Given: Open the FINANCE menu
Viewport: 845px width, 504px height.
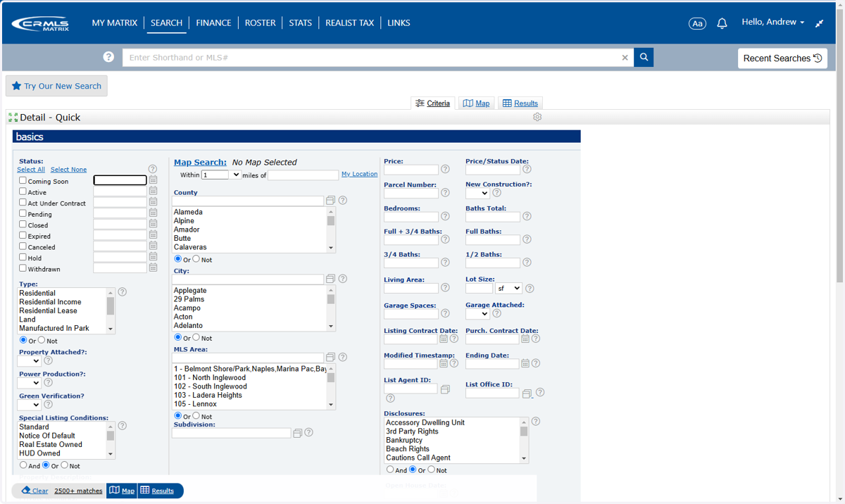Looking at the screenshot, I should [213, 23].
